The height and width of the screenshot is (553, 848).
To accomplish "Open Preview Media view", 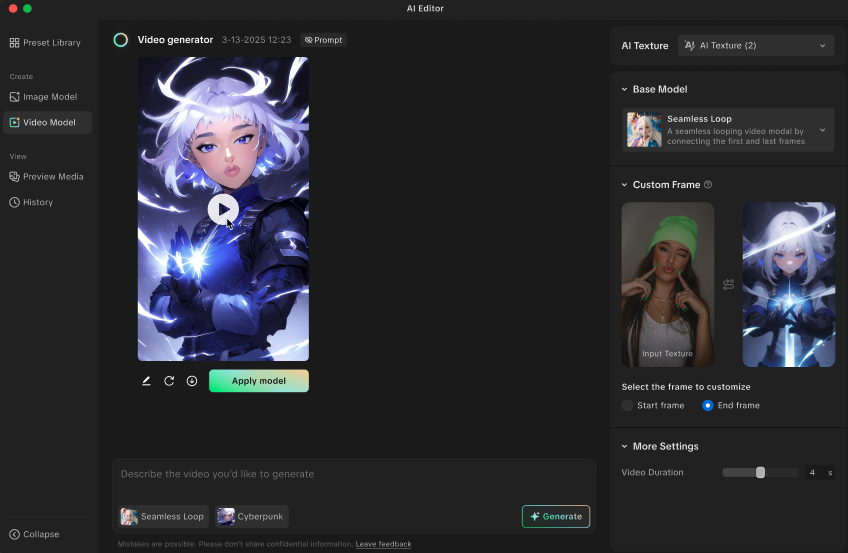I will (x=47, y=177).
